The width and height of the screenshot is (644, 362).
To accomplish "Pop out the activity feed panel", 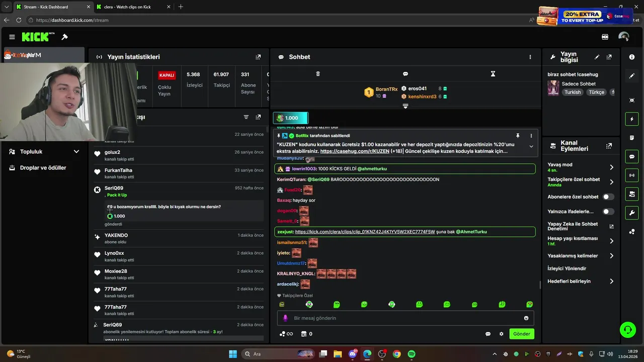I will (x=258, y=117).
